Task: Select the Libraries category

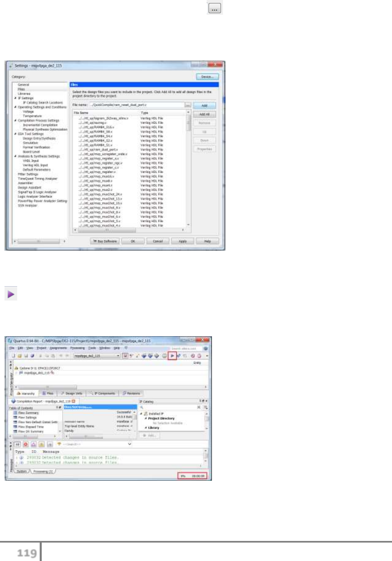Action: (x=24, y=94)
